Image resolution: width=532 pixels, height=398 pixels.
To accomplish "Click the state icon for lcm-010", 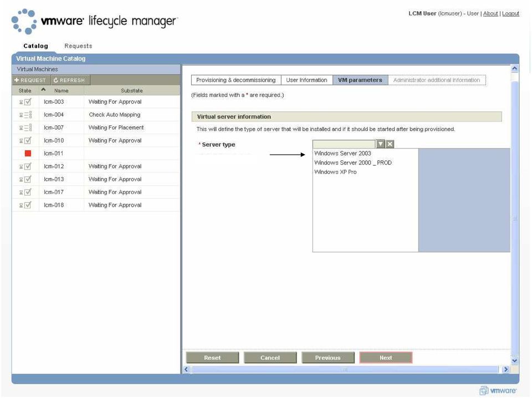I will [25, 140].
